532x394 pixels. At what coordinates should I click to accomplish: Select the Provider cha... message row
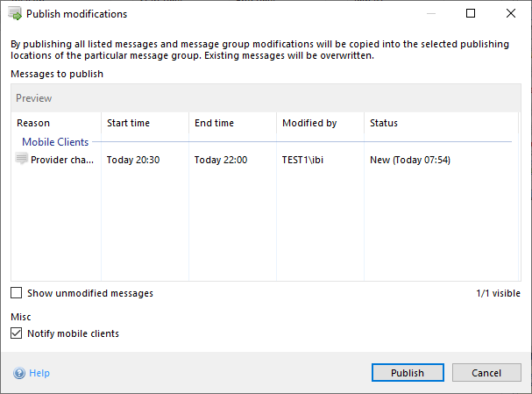pos(62,160)
